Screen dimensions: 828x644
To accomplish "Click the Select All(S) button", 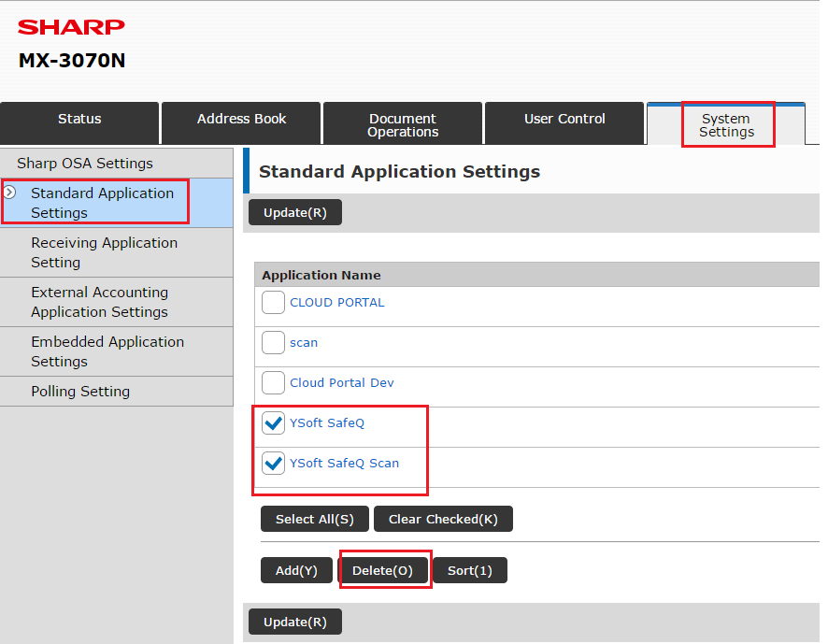I will point(314,520).
